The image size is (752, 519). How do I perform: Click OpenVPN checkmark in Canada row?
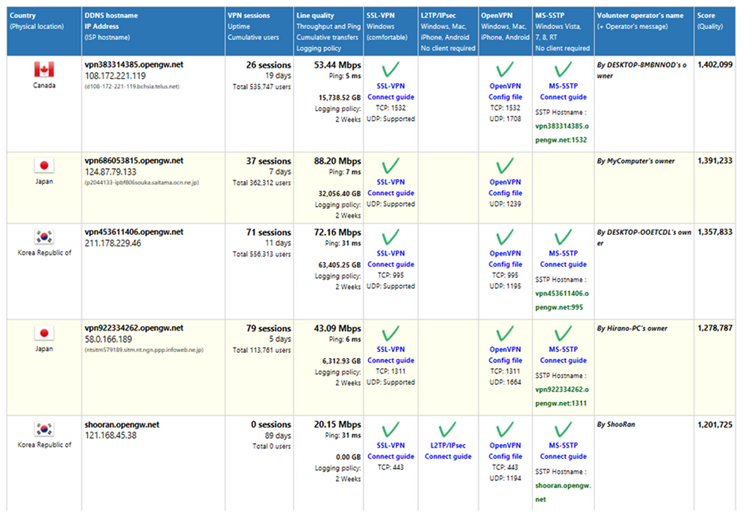point(505,70)
